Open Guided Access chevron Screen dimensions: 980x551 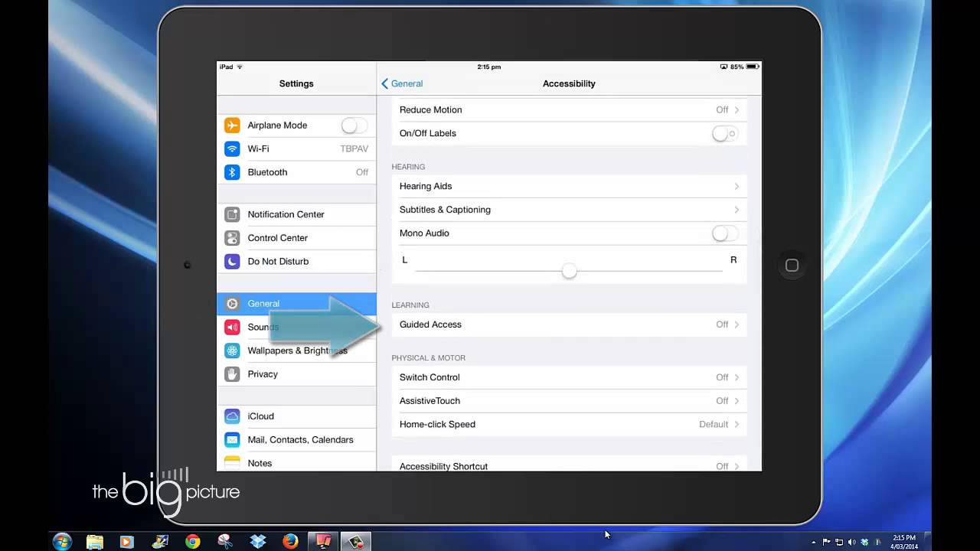point(737,324)
